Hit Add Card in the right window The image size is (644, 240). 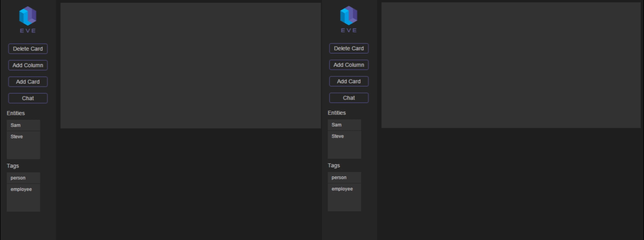349,81
